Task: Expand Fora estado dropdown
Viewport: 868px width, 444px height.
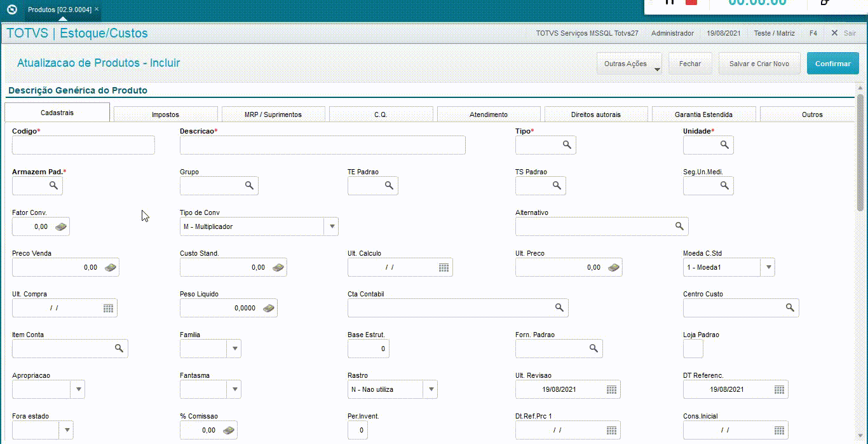Action: [66, 430]
